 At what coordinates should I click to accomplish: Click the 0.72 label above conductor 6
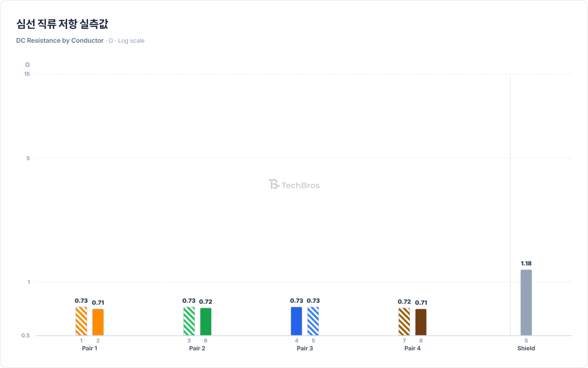206,302
